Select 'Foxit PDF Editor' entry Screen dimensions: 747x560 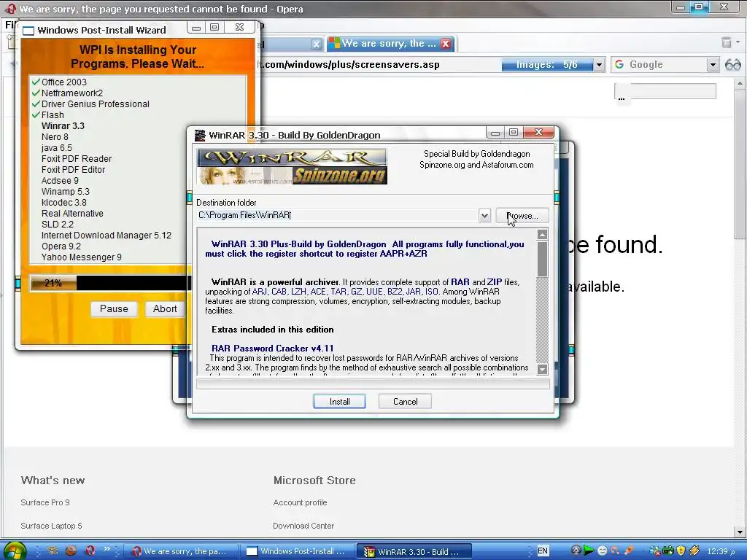pyautogui.click(x=73, y=169)
